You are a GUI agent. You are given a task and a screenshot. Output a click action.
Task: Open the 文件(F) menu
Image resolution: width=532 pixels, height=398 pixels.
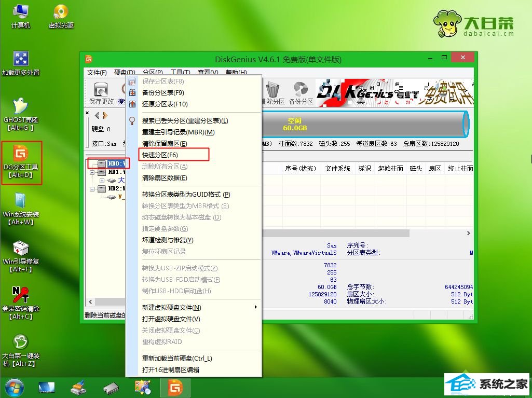97,73
